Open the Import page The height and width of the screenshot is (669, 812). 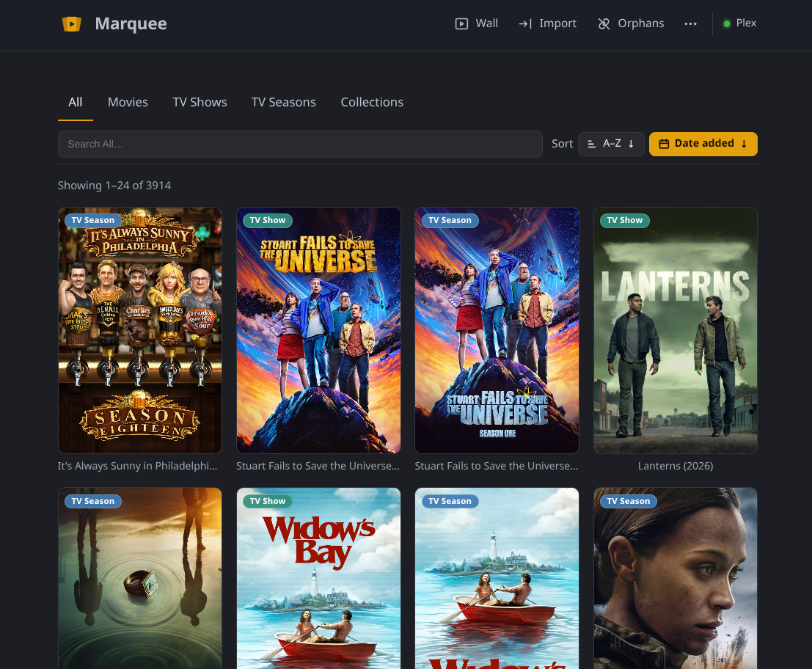click(548, 23)
